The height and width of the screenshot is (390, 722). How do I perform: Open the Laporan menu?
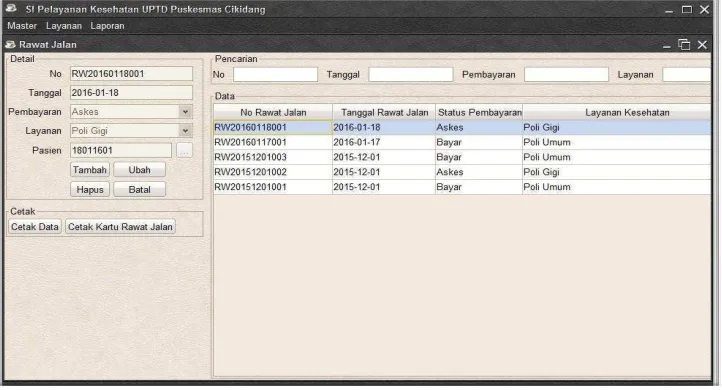coord(107,26)
